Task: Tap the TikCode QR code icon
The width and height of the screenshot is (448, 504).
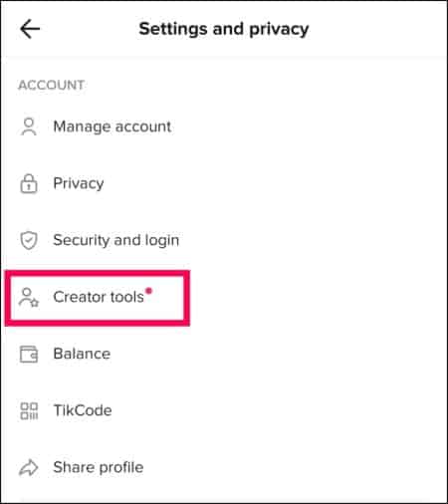Action: point(29,411)
